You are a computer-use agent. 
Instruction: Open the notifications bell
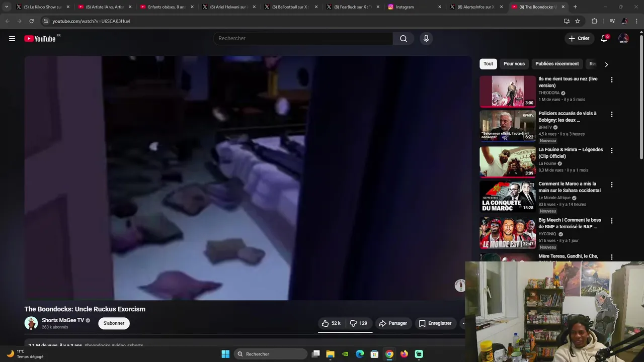604,39
